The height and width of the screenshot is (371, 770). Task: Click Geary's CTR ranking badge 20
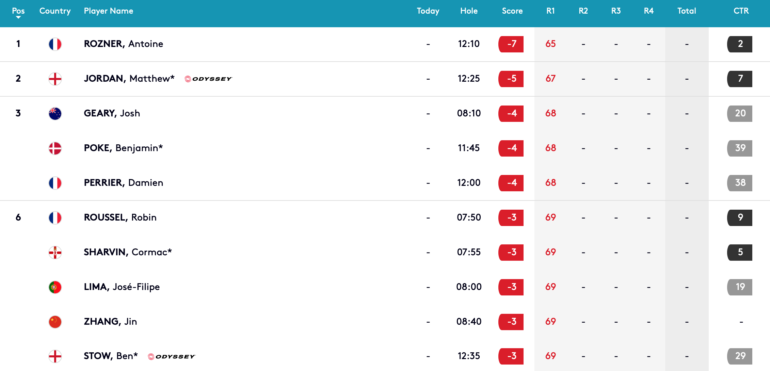(x=740, y=114)
